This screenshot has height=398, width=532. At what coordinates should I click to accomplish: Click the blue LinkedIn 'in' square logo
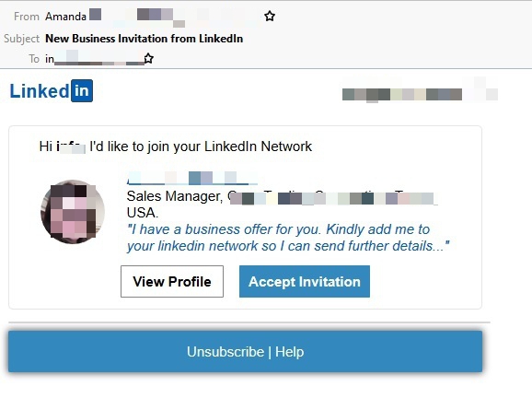(82, 90)
